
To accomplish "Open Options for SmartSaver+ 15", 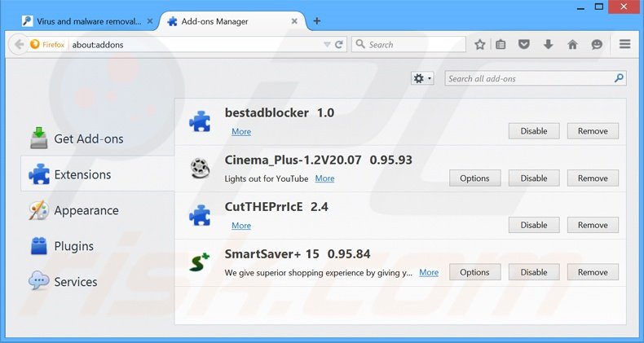I will tap(474, 273).
